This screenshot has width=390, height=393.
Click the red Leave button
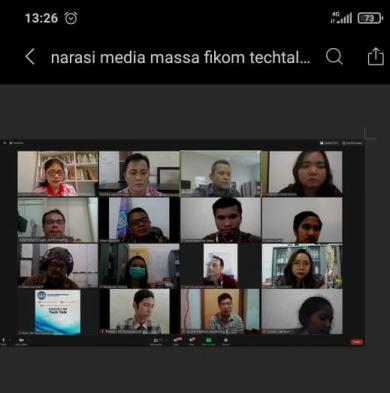pyautogui.click(x=357, y=342)
